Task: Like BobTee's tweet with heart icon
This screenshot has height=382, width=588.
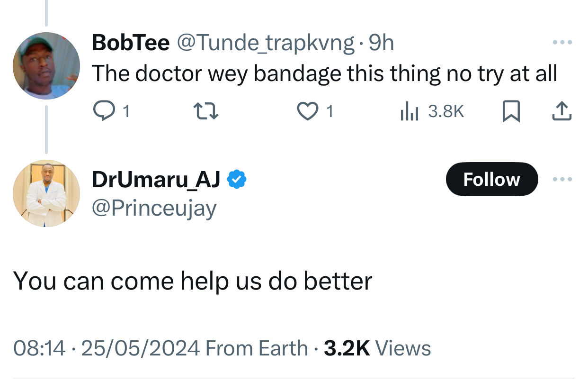Action: [307, 111]
